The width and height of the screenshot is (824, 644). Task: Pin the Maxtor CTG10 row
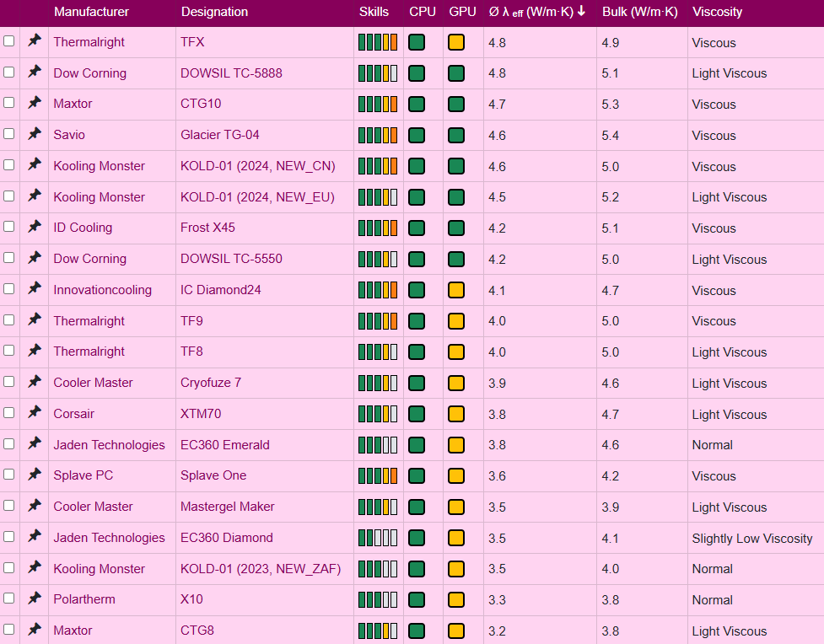tap(35, 103)
